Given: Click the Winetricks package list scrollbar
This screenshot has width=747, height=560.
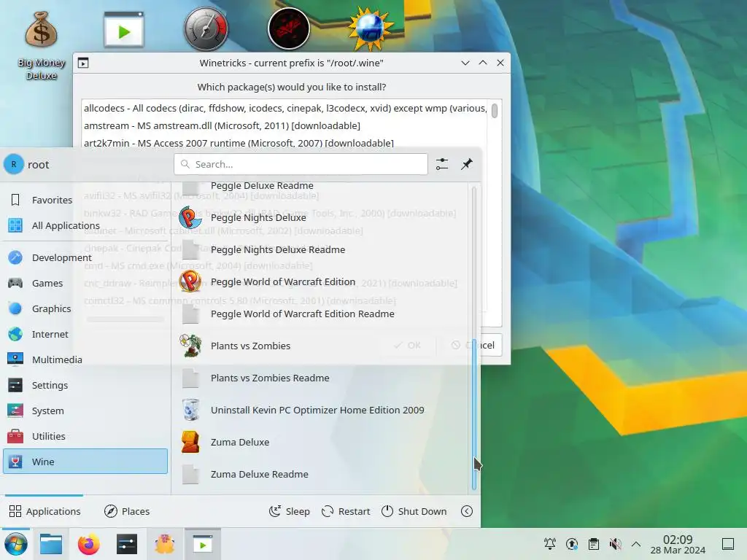Looking at the screenshot, I should click(495, 111).
